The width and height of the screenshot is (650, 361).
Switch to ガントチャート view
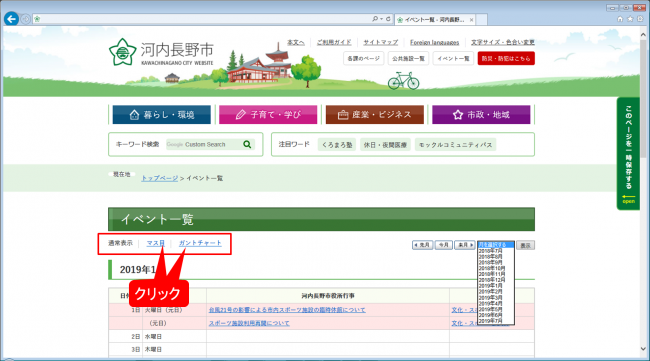click(200, 243)
